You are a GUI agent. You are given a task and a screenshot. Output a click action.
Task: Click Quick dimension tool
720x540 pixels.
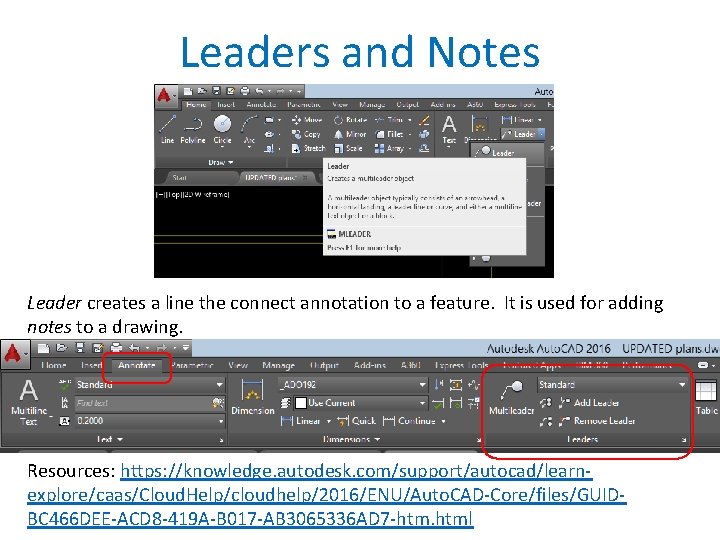(356, 421)
